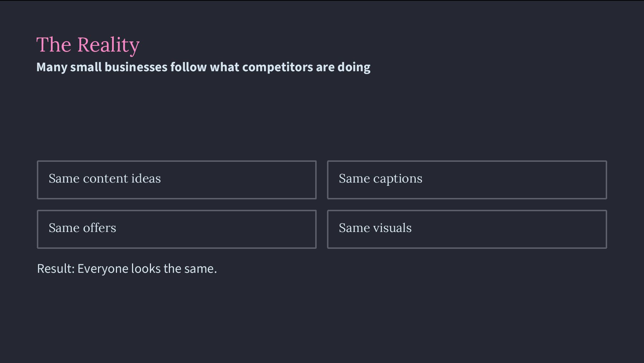The height and width of the screenshot is (363, 644).
Task: Click the 'The Reality' slide title
Action: [88, 45]
